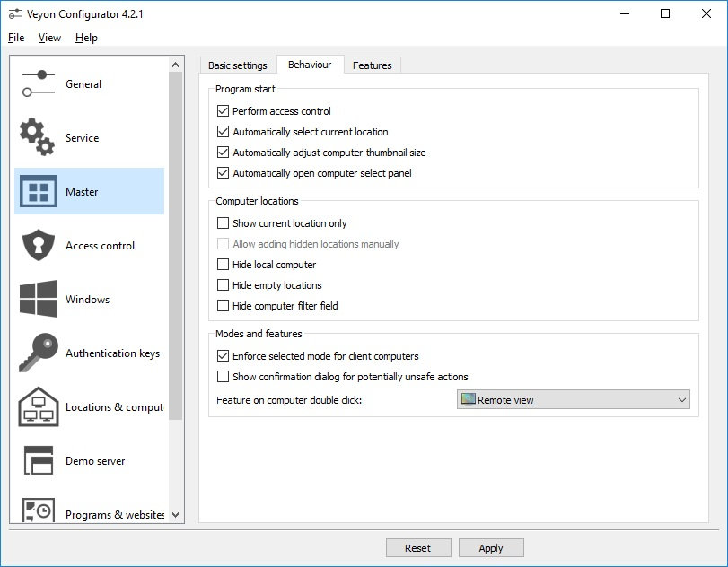The height and width of the screenshot is (567, 728).
Task: Open the Access control shield icon
Action: pos(39,245)
